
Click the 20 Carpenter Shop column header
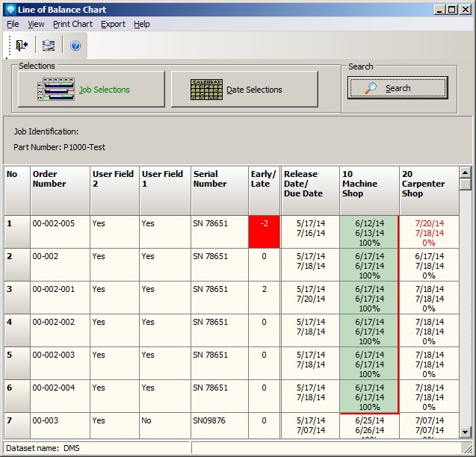(429, 190)
